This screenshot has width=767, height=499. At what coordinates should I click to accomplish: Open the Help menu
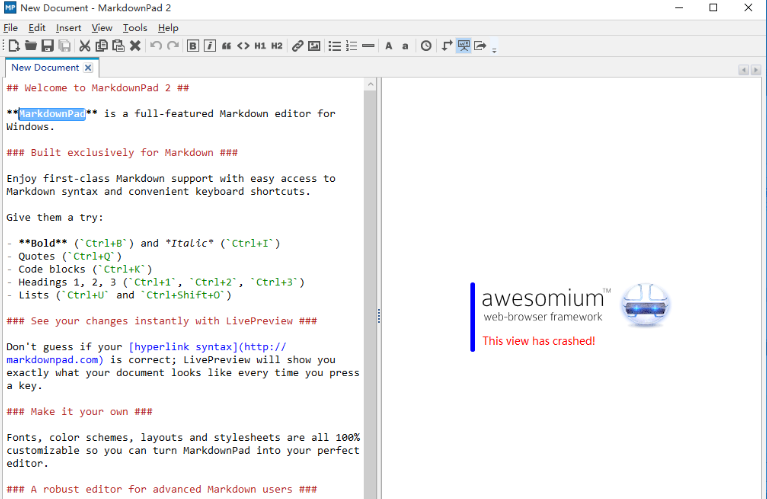click(168, 28)
